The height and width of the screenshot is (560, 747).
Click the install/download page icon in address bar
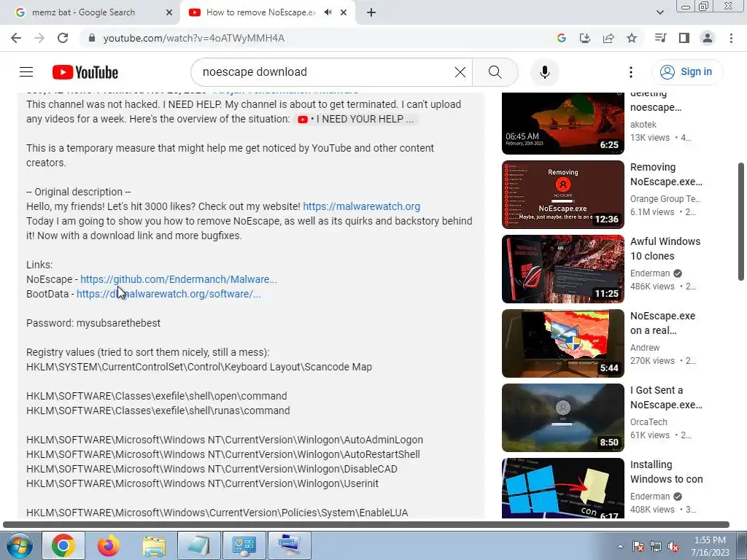pyautogui.click(x=584, y=38)
